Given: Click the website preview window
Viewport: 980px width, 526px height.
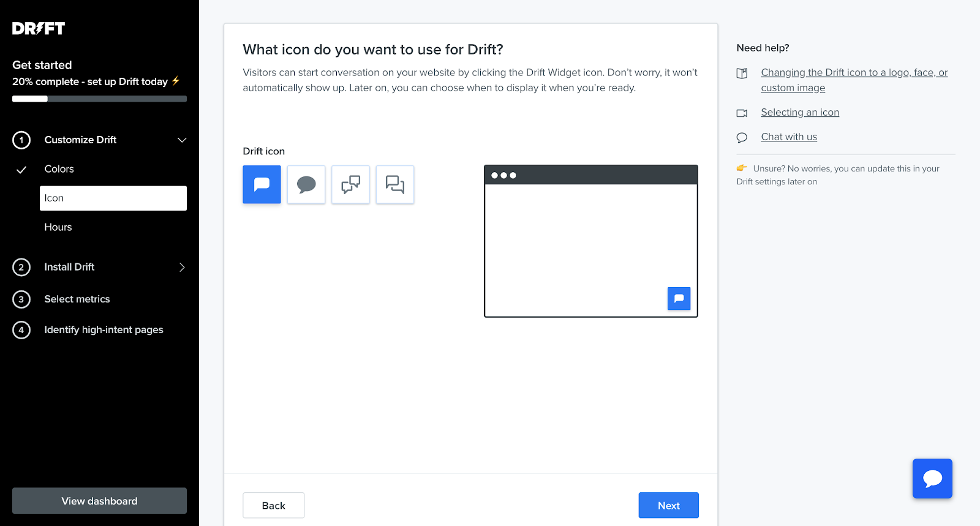Looking at the screenshot, I should tap(591, 241).
